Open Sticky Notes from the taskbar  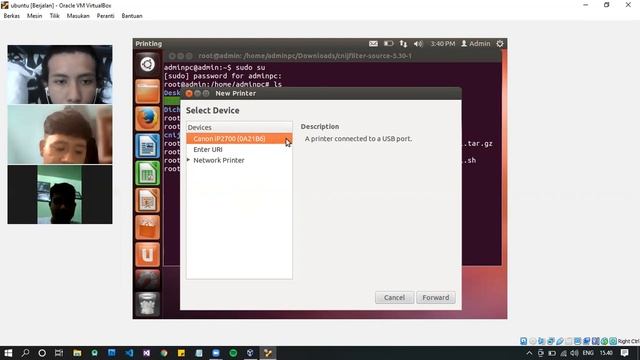click(x=181, y=353)
